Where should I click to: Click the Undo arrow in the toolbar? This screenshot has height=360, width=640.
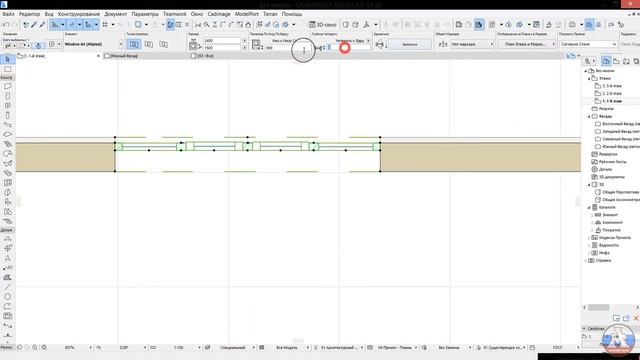tap(6, 25)
